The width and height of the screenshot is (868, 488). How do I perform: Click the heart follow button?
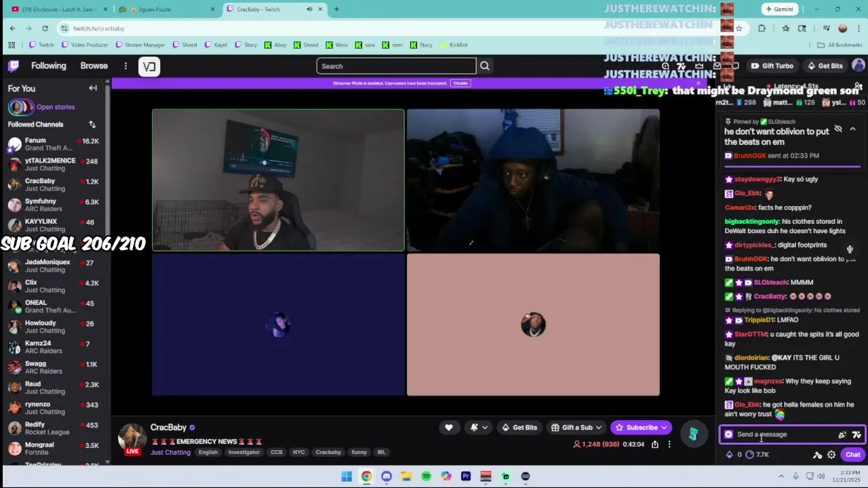click(448, 428)
